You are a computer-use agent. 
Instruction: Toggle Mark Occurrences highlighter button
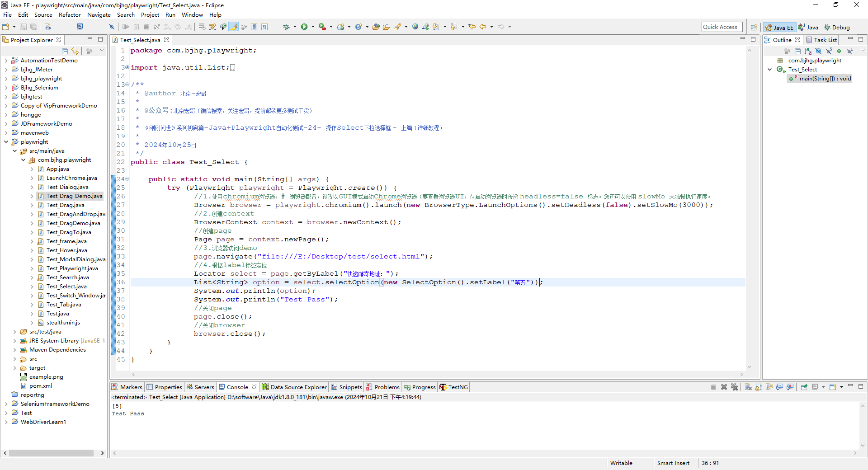point(234,27)
